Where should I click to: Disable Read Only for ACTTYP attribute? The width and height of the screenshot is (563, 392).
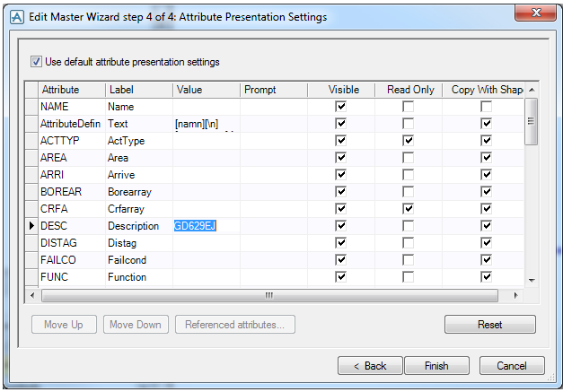pos(409,141)
